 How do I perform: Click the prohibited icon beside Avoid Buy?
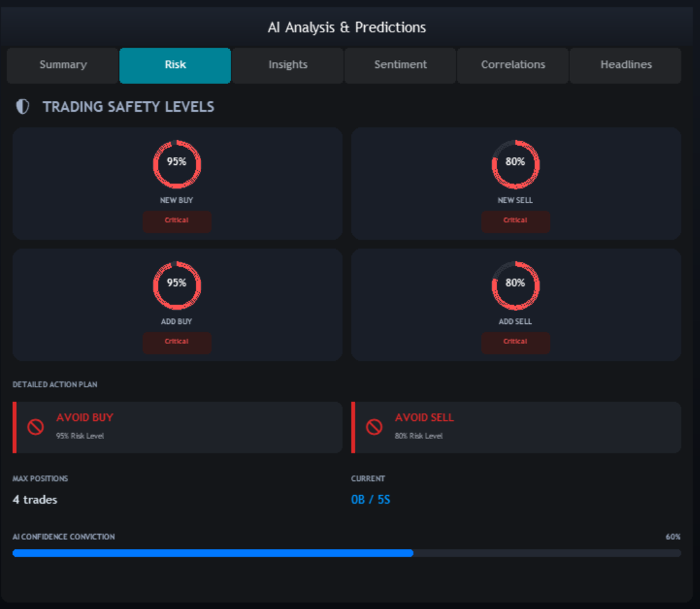click(x=36, y=427)
